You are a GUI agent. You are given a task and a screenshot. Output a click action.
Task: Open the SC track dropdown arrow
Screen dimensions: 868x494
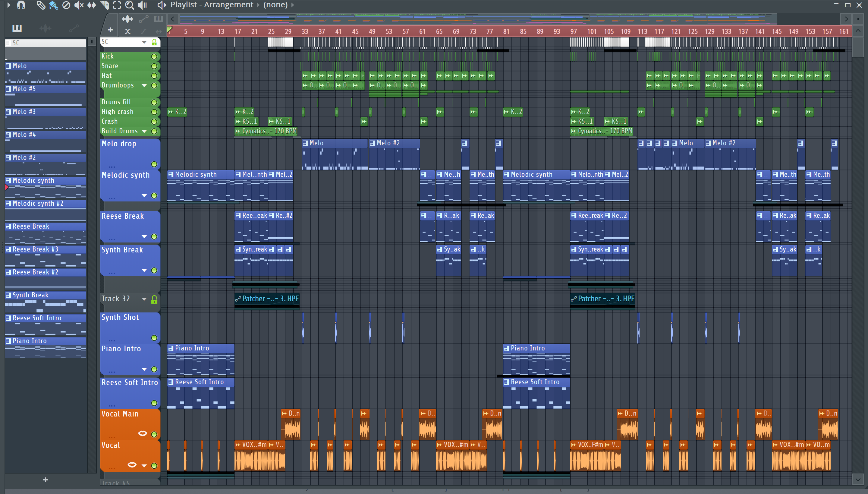pyautogui.click(x=144, y=42)
